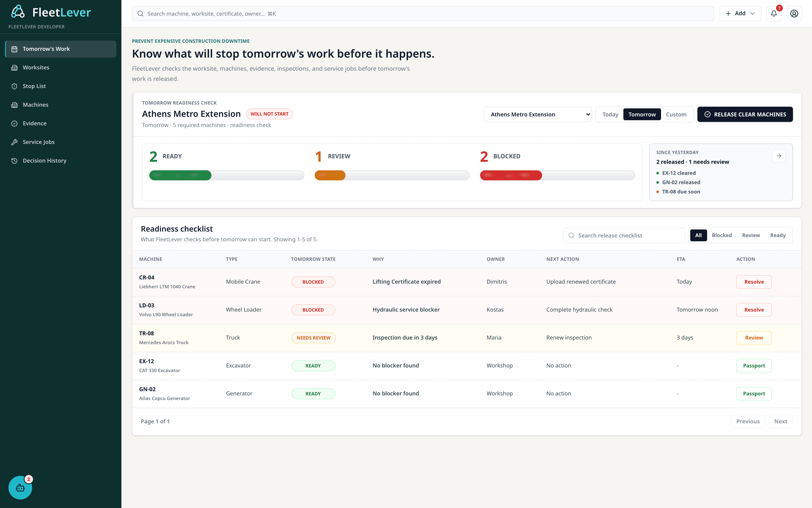Review the TR-08 truck

754,338
